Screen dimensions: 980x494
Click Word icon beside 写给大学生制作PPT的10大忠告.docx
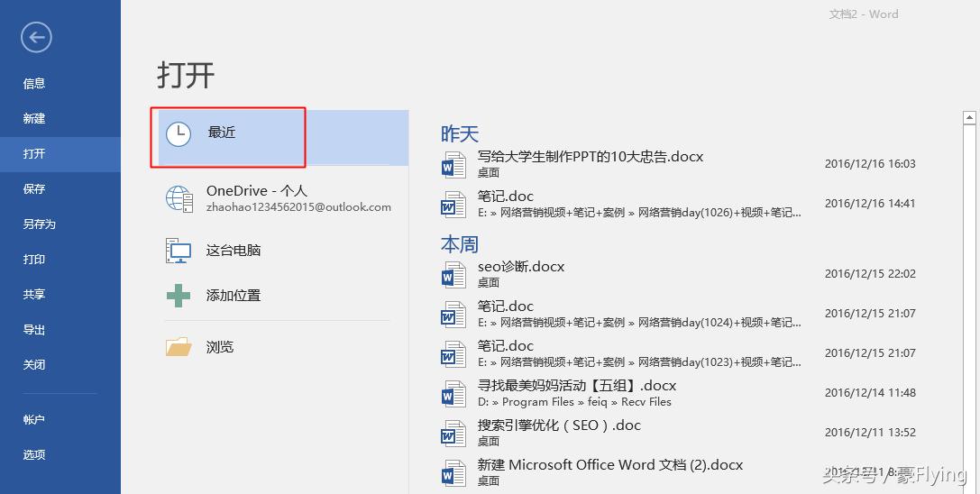[453, 164]
